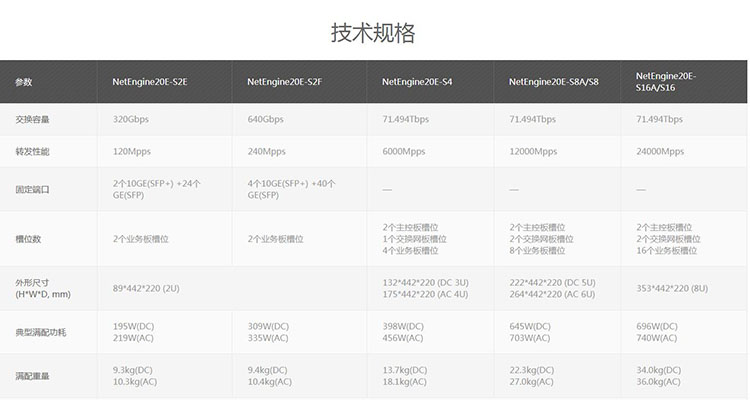Select the 交换容量 row label
Image resolution: width=750 pixels, height=400 pixels.
pyautogui.click(x=32, y=119)
